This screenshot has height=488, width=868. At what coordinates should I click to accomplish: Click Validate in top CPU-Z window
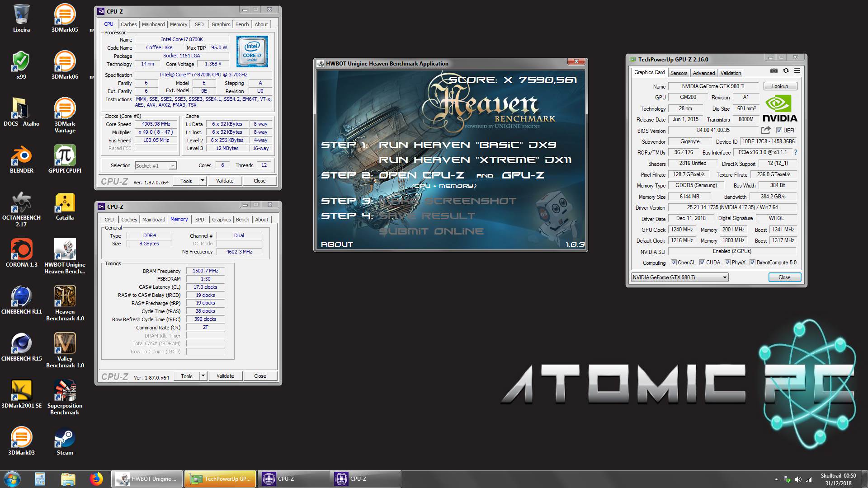tap(225, 181)
